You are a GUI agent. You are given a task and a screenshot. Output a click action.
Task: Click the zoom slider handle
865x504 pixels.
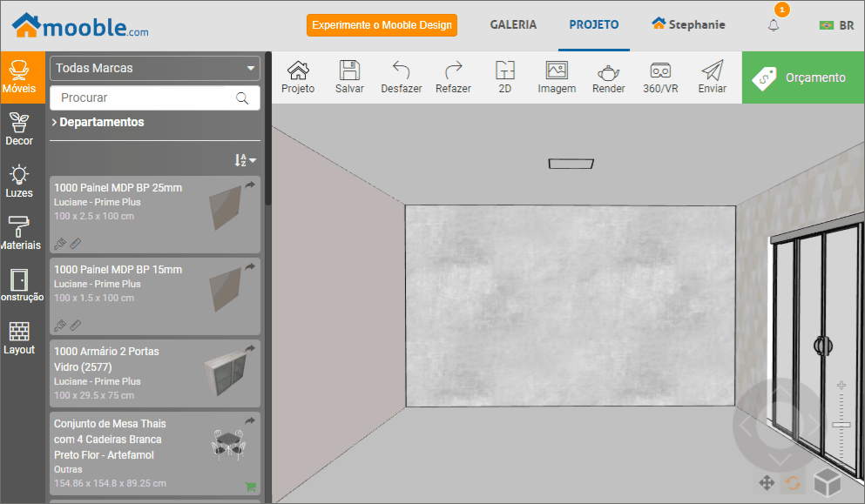[x=841, y=425]
